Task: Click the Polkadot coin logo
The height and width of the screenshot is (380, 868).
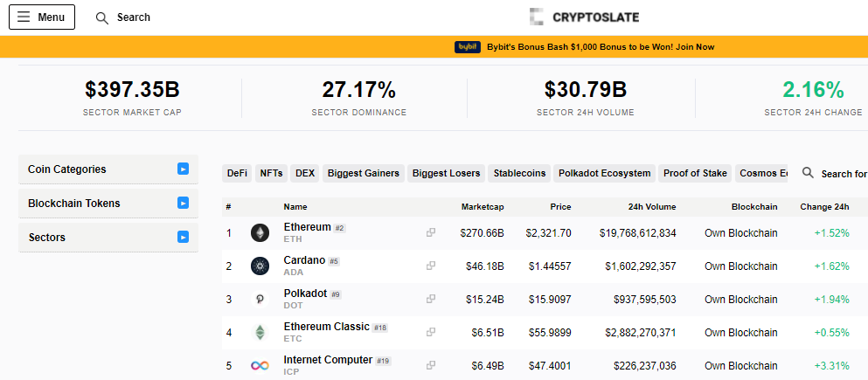Action: point(260,300)
